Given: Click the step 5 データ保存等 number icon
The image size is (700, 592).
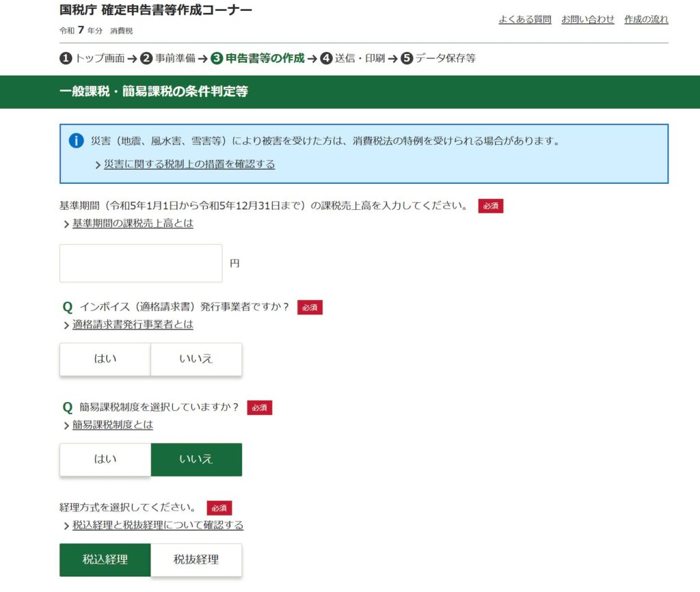Looking at the screenshot, I should 407,58.
